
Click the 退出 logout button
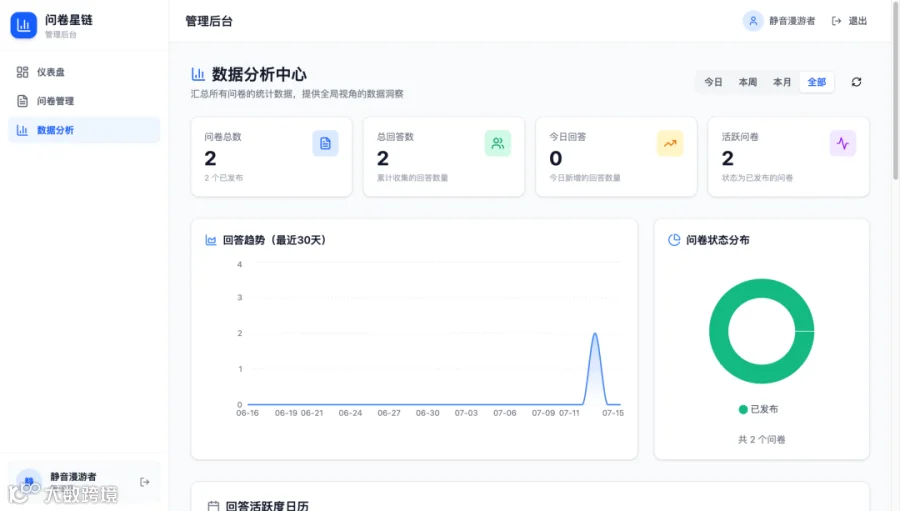pos(849,21)
